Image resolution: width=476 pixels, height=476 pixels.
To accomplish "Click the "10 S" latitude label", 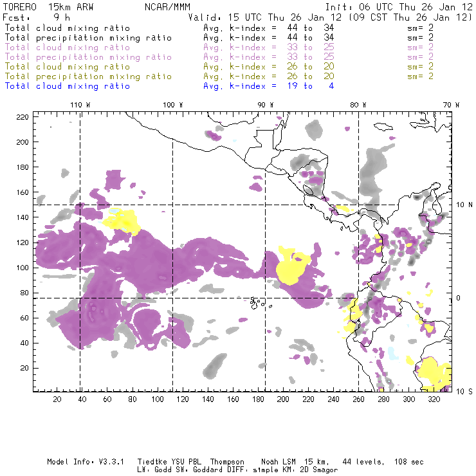I will [464, 392].
